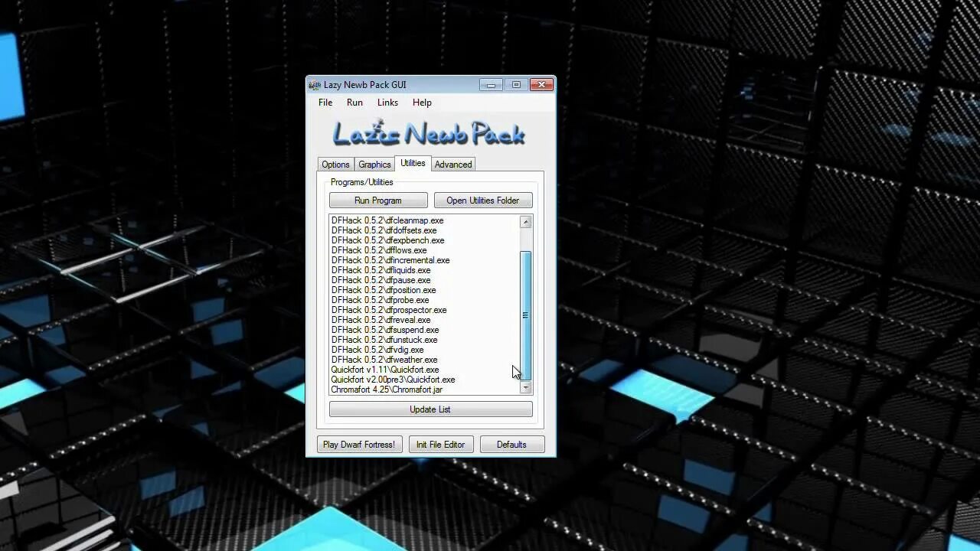The height and width of the screenshot is (551, 980).
Task: Switch to the Options tab
Action: 335,165
